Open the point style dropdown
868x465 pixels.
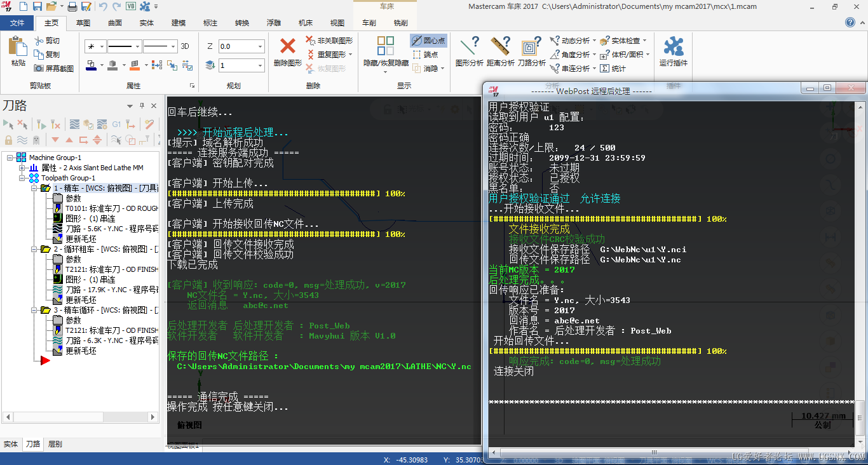100,46
